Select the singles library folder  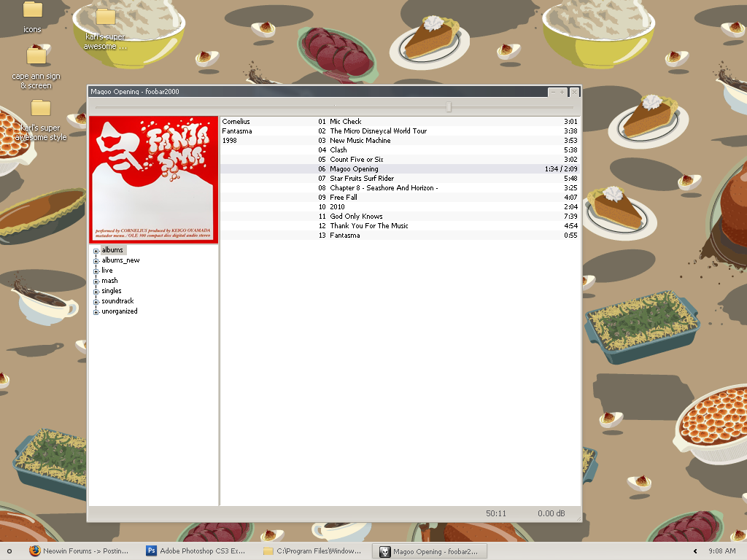(x=112, y=291)
